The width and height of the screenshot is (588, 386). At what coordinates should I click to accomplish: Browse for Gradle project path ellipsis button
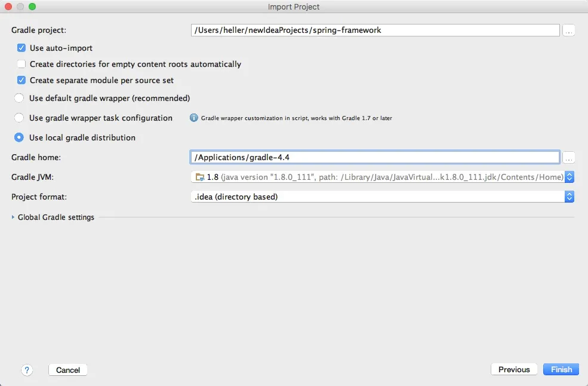568,30
